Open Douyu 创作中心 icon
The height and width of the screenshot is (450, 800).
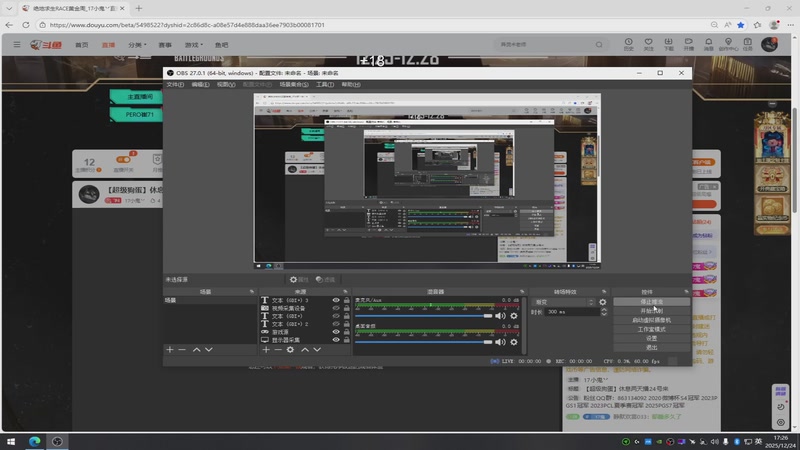[729, 44]
